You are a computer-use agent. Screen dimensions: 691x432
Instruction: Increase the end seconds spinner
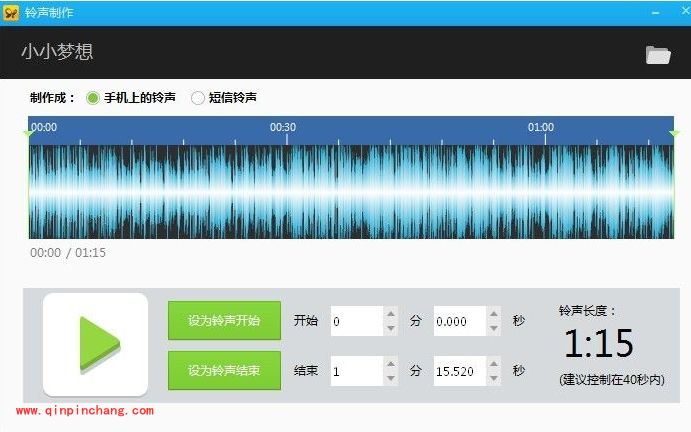[493, 365]
